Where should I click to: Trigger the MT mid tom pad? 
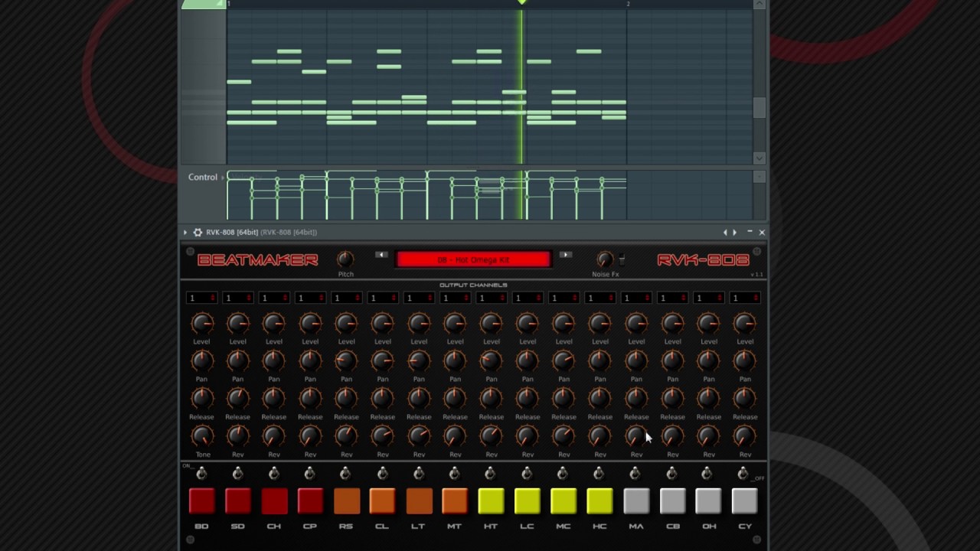[x=455, y=501]
